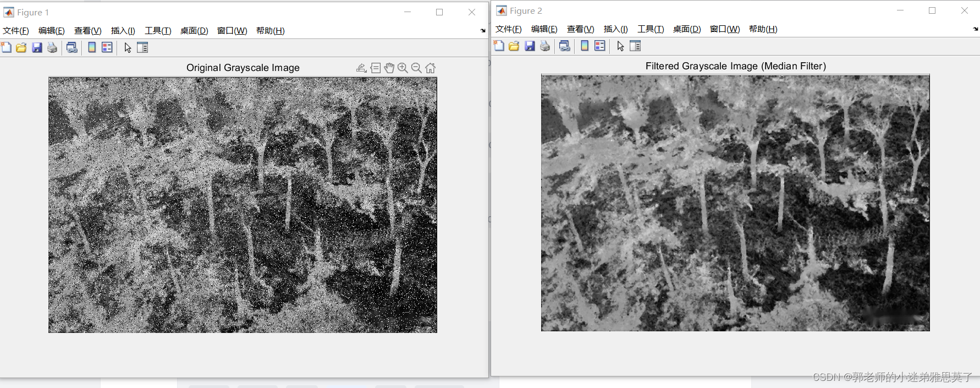
Task: Toggle Link Plot icon in Figure 2 toolbar
Action: pyautogui.click(x=564, y=46)
